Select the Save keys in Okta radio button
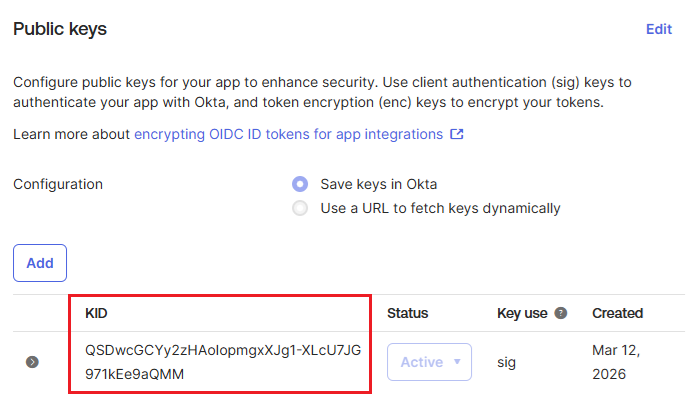Viewport: 692px width, 400px height. 299,184
